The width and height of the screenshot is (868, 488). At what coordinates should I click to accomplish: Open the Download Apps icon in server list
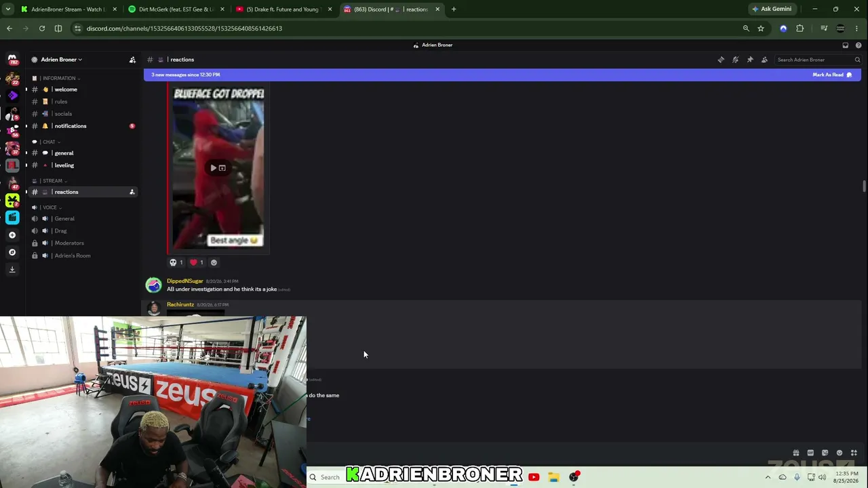point(12,269)
